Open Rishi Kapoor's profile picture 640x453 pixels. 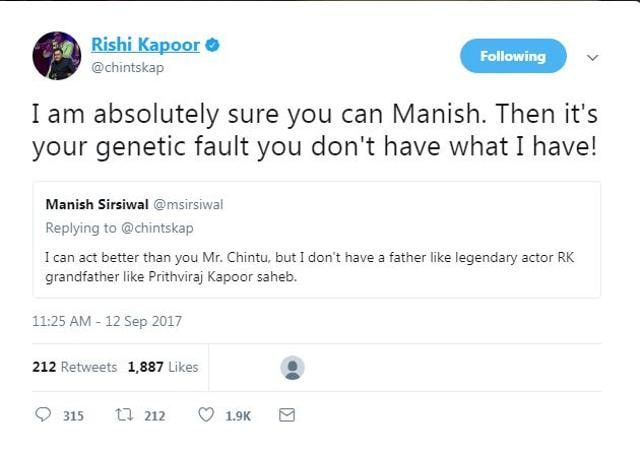tap(57, 56)
